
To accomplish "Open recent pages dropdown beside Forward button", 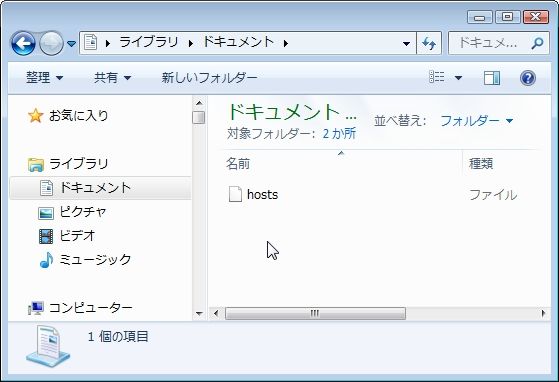I will (72, 44).
